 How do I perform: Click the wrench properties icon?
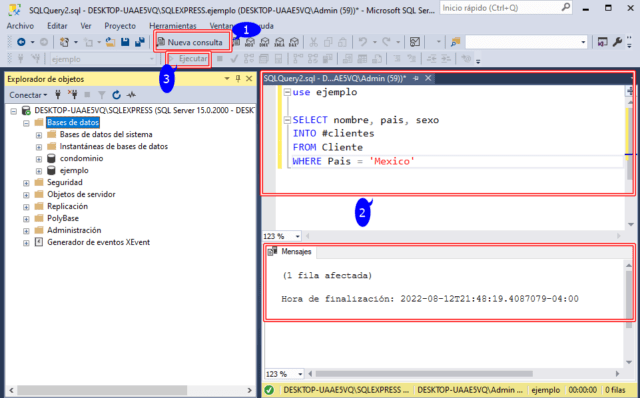point(617,42)
